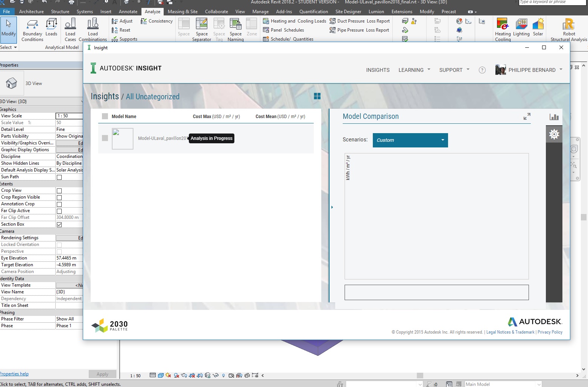Open the Heating and Cooling analysis tool
This screenshot has width=588, height=387.
click(503, 29)
